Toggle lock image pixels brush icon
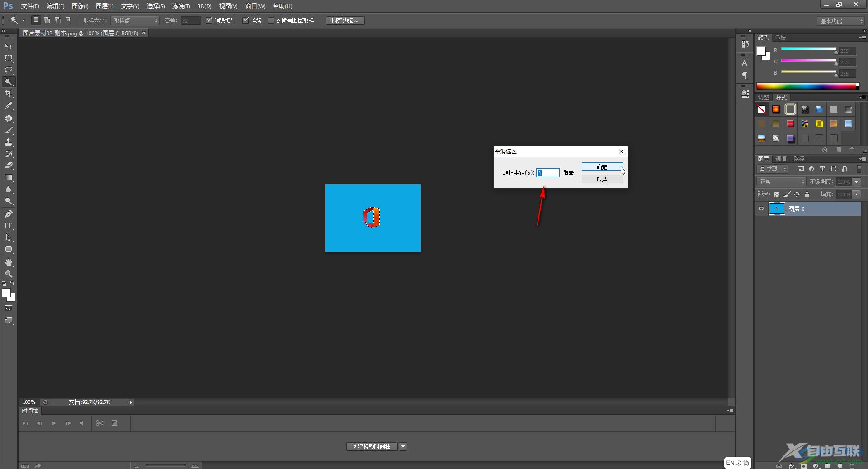This screenshot has height=469, width=868. [x=787, y=194]
